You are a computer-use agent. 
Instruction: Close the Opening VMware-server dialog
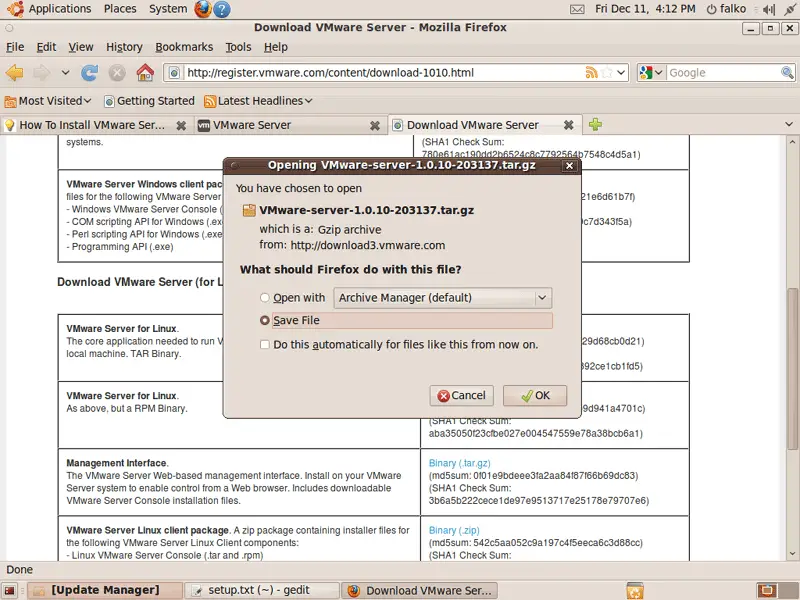point(569,165)
